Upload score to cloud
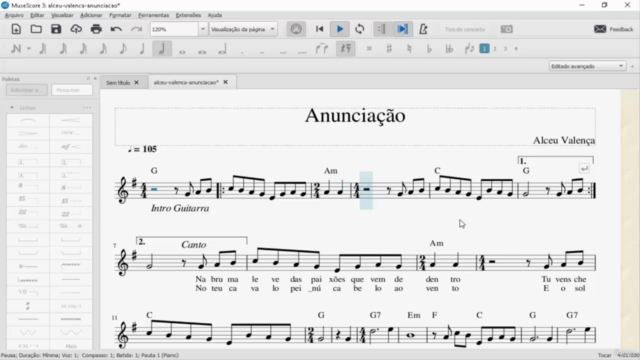The height and width of the screenshot is (360, 640). 76,29
